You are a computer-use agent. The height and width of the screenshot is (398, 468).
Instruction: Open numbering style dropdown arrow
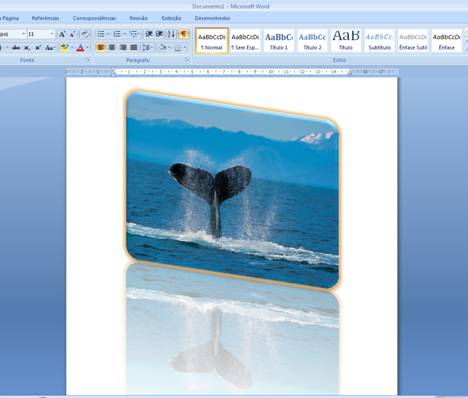pos(124,34)
